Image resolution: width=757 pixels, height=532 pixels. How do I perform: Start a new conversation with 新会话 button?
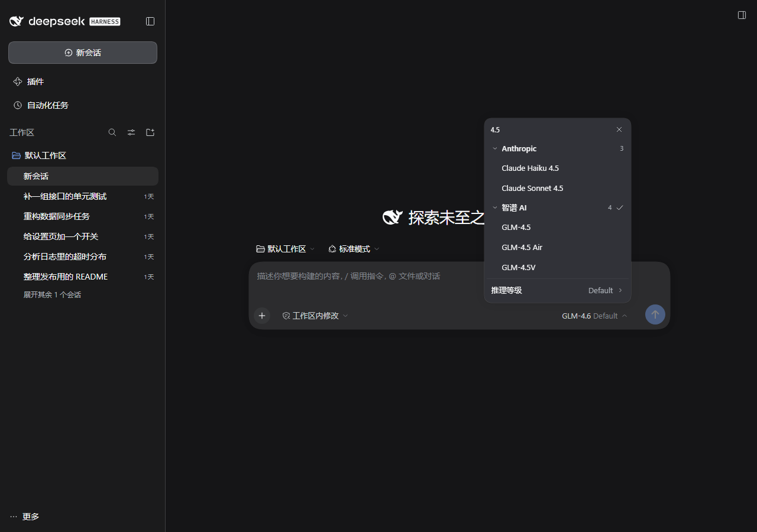[83, 53]
